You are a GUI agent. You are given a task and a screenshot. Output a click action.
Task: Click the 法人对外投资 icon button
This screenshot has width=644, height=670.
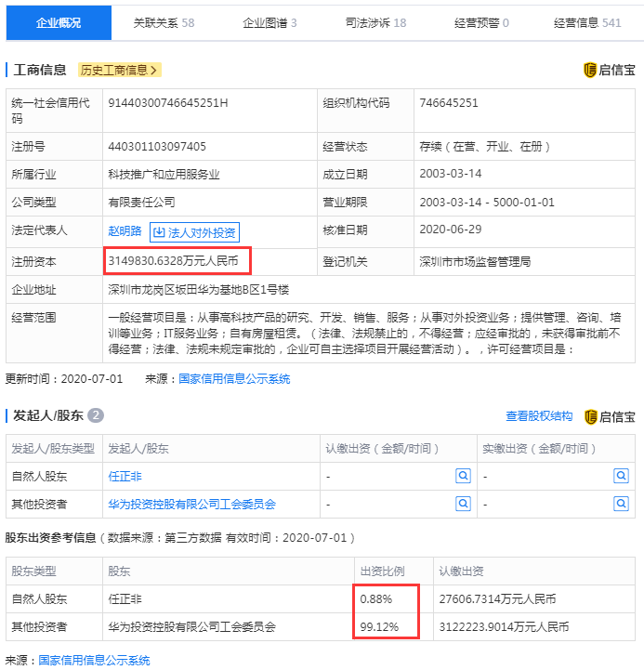(x=194, y=232)
